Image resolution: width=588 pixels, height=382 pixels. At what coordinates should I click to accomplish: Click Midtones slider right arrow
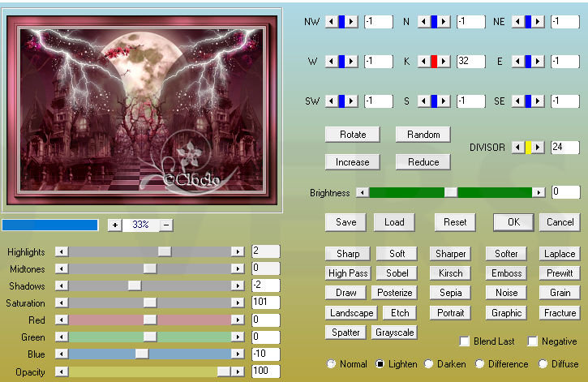[x=238, y=268]
